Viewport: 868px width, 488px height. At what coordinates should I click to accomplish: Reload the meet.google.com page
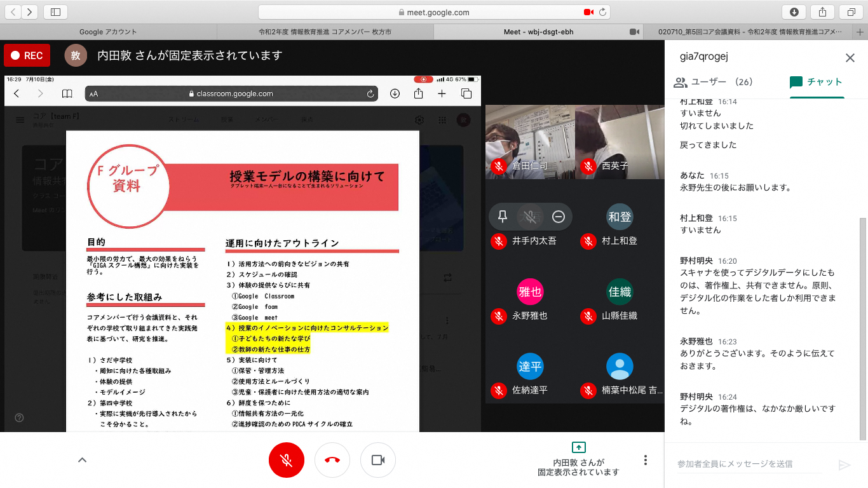[602, 12]
